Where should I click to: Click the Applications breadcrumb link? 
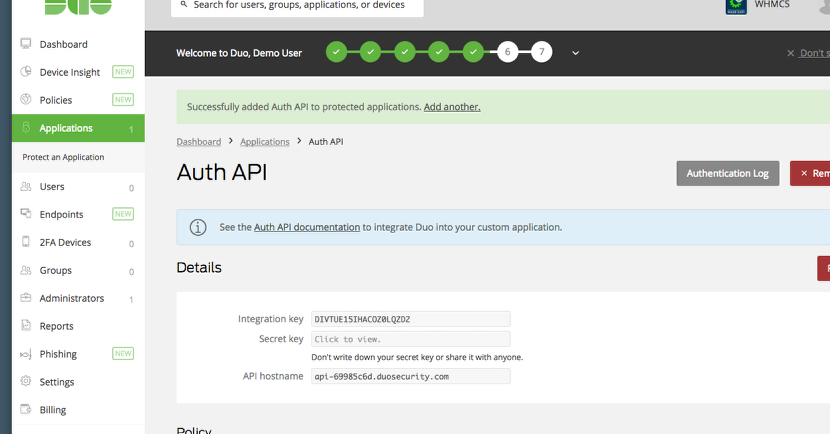point(265,142)
